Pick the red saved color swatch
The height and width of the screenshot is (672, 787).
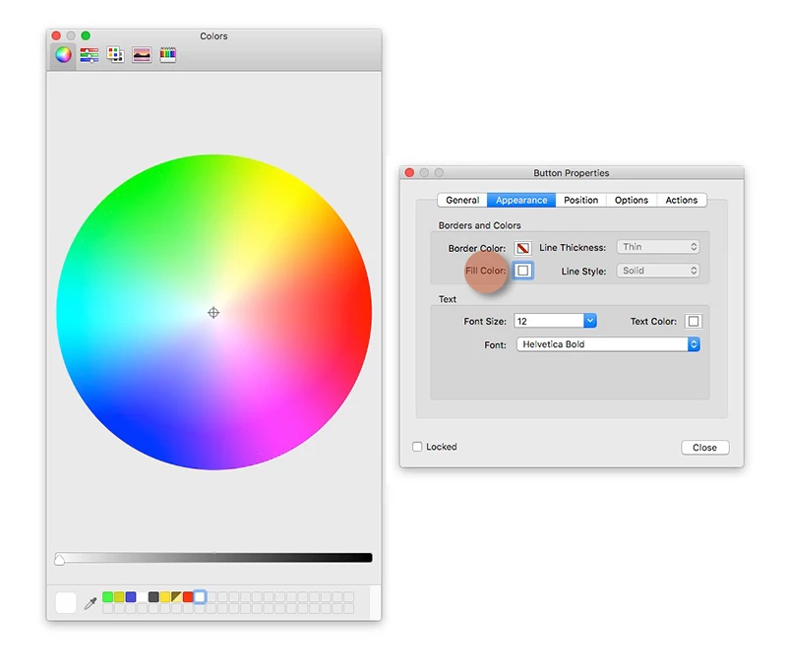pyautogui.click(x=188, y=596)
